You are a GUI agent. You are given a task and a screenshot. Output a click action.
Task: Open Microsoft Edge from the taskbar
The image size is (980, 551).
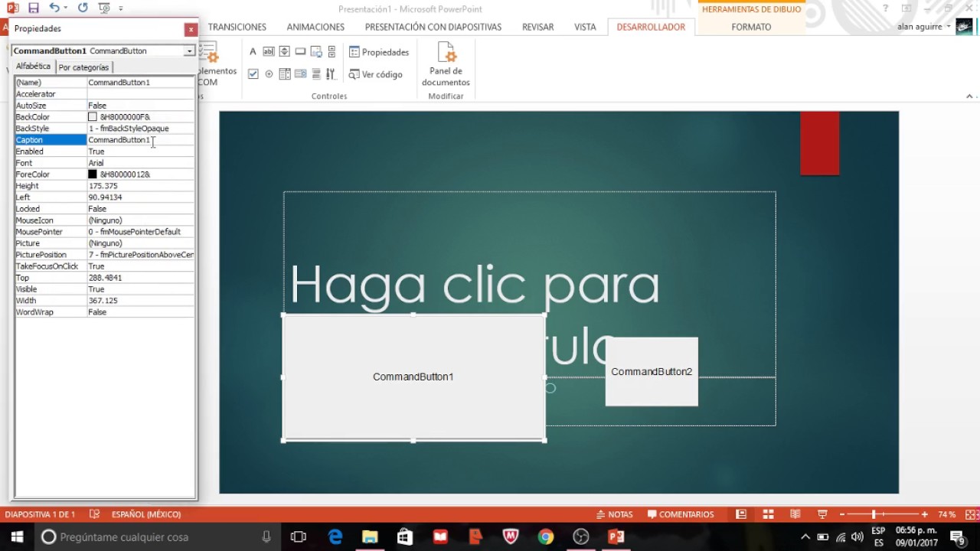pos(335,537)
